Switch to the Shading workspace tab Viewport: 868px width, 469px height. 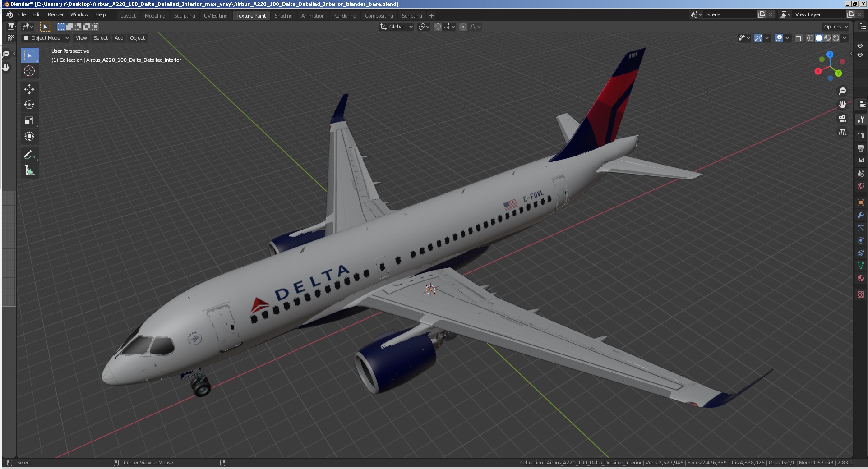coord(283,16)
